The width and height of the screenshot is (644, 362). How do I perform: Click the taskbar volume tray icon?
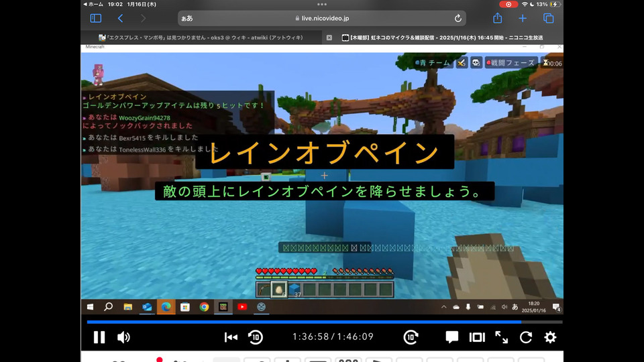click(x=504, y=307)
